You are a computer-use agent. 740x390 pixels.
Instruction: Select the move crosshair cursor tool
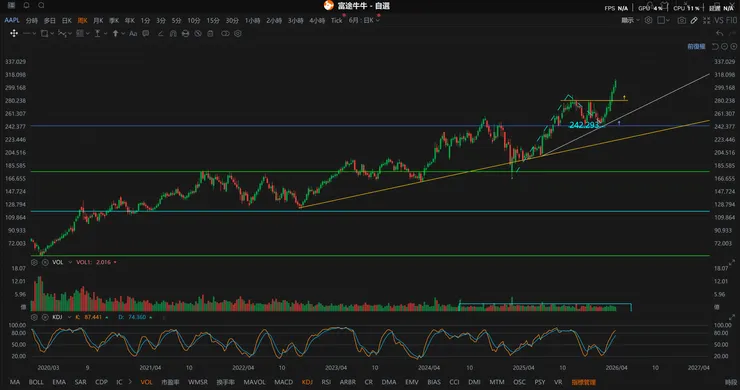pos(14,33)
